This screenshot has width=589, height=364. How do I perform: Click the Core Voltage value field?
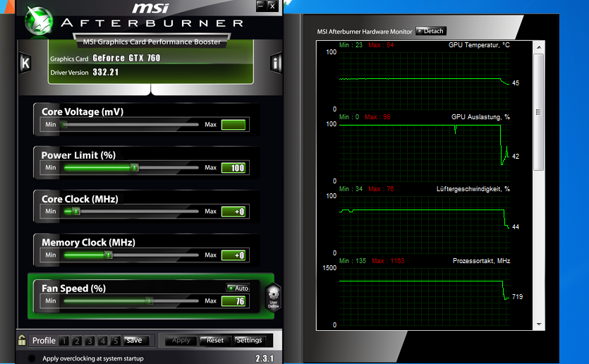point(233,125)
